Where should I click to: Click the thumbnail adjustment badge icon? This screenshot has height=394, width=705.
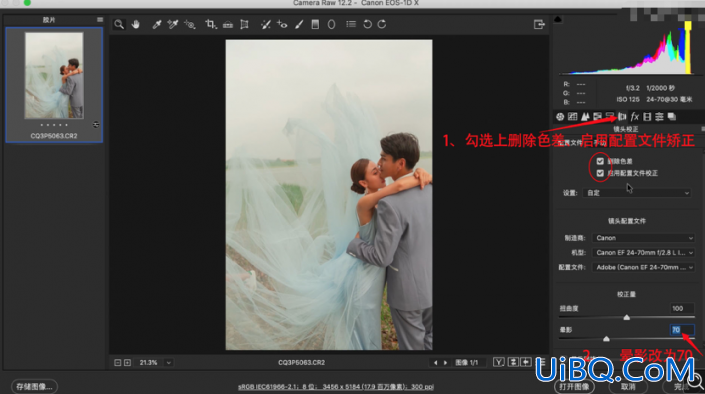[96, 125]
